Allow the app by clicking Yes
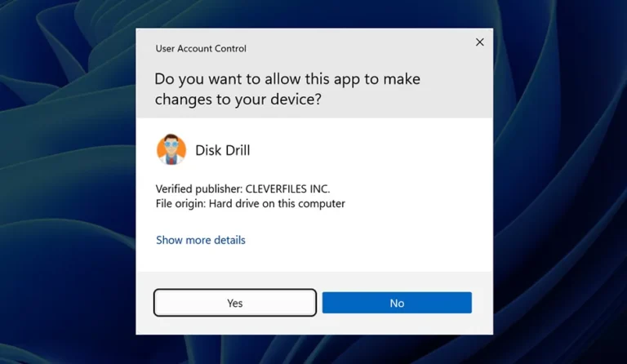Screen dimensions: 627x364 (235, 303)
